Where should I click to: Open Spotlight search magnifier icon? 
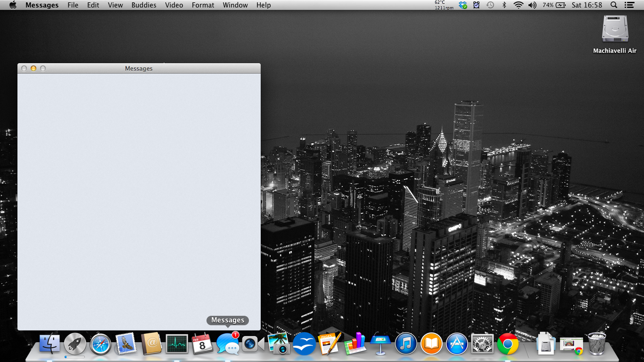pos(614,5)
